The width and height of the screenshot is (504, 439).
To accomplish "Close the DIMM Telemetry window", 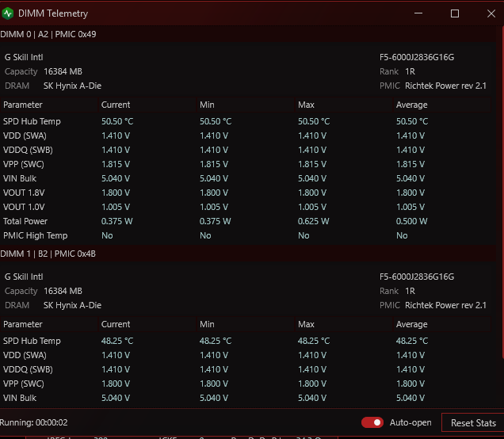I will pyautogui.click(x=491, y=13).
